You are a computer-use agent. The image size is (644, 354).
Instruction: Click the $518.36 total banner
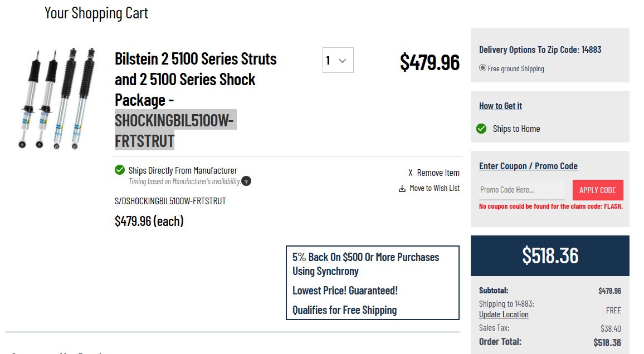click(x=550, y=255)
